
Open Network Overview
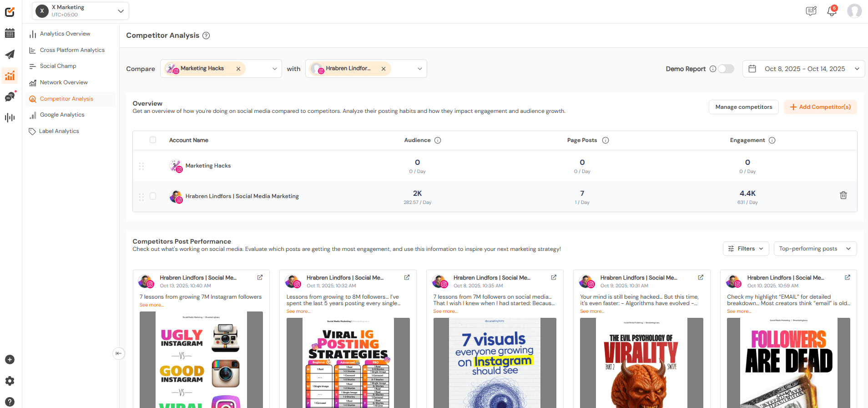(64, 82)
